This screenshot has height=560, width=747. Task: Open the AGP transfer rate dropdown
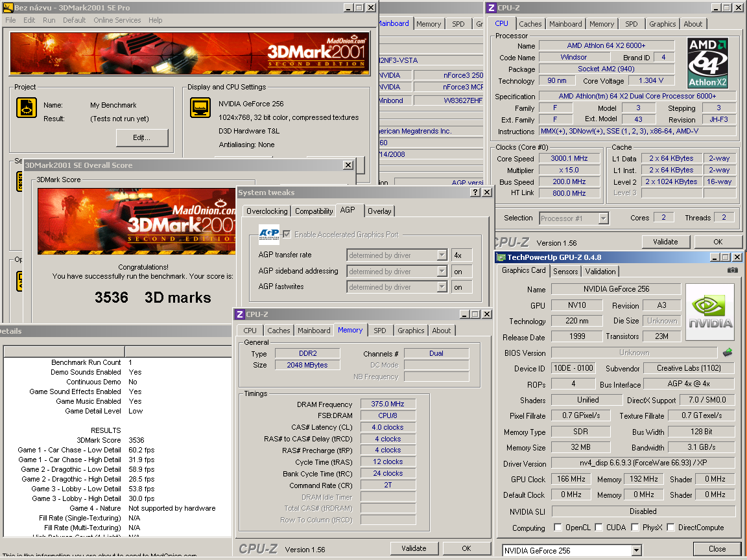pos(442,255)
